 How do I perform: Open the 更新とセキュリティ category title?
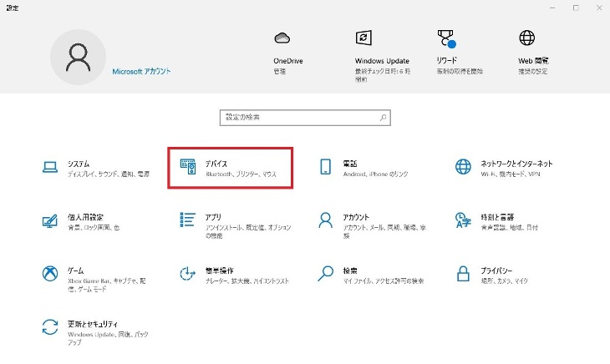coord(93,324)
